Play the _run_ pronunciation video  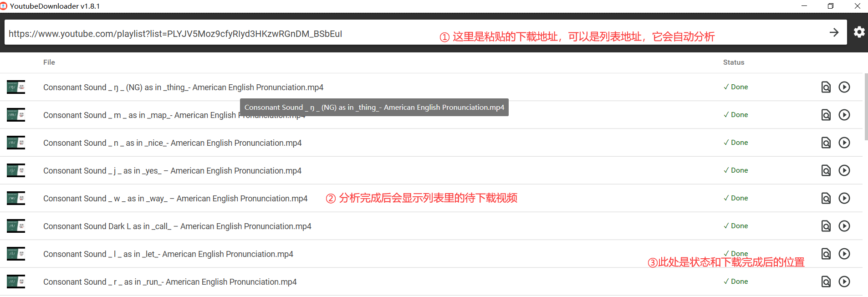tap(844, 282)
